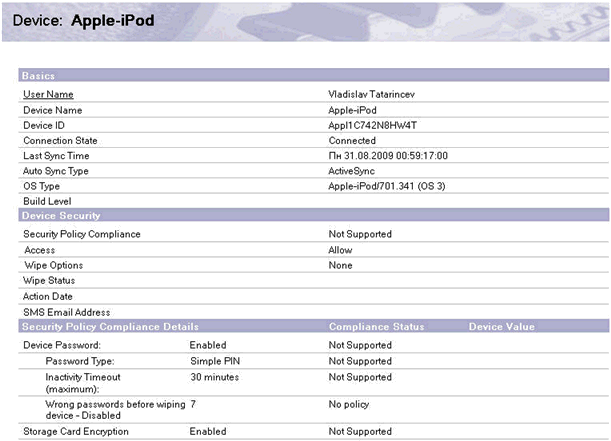Viewport: 611px width, 441px height.
Task: Click the 'Access' label
Action: pyautogui.click(x=40, y=250)
